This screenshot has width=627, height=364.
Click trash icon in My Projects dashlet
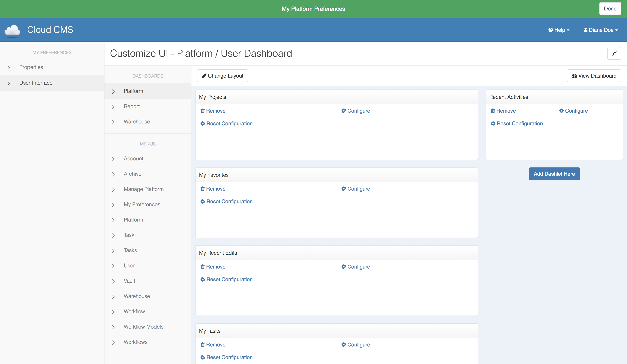(202, 111)
